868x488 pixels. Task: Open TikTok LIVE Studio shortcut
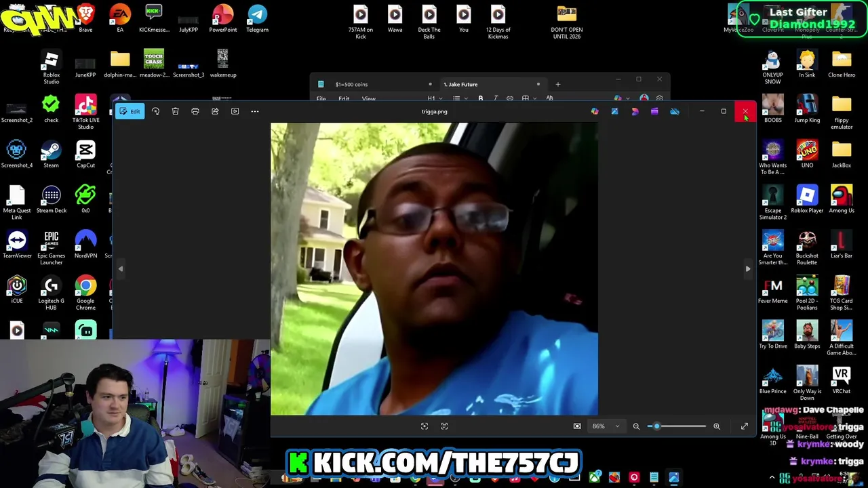coord(85,113)
